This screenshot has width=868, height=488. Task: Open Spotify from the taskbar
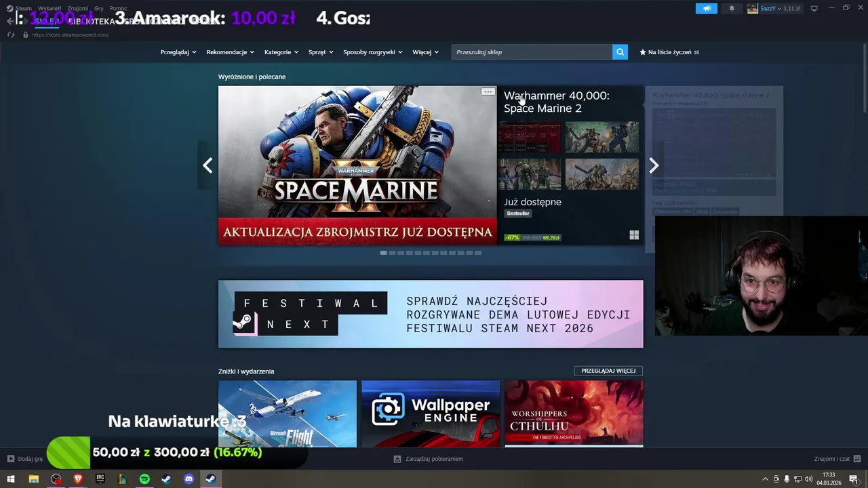tap(144, 479)
